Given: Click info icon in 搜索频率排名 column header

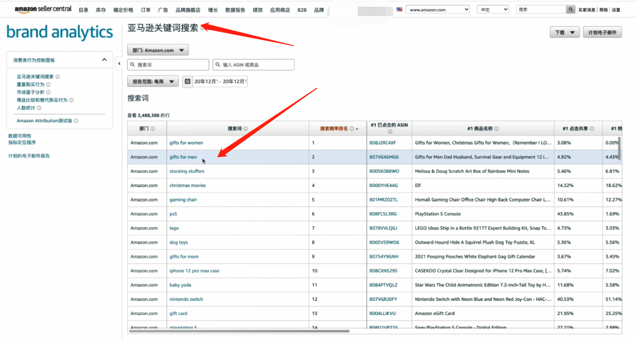Looking at the screenshot, I should 352,129.
